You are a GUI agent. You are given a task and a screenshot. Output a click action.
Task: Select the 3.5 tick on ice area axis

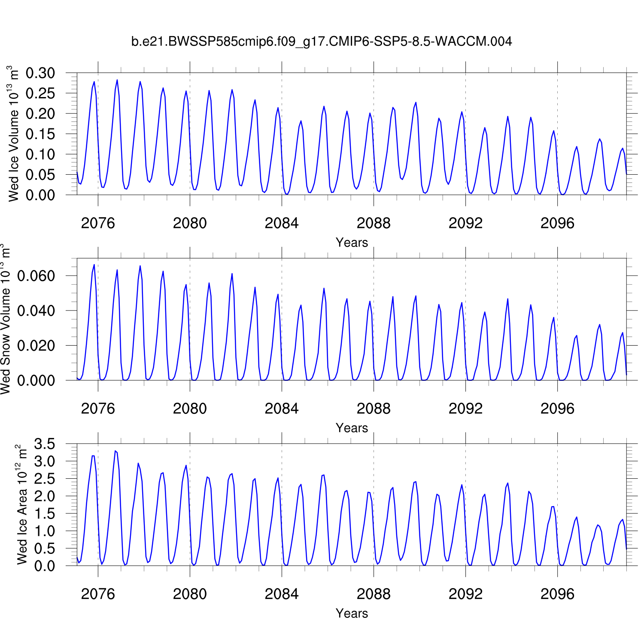(x=45, y=444)
